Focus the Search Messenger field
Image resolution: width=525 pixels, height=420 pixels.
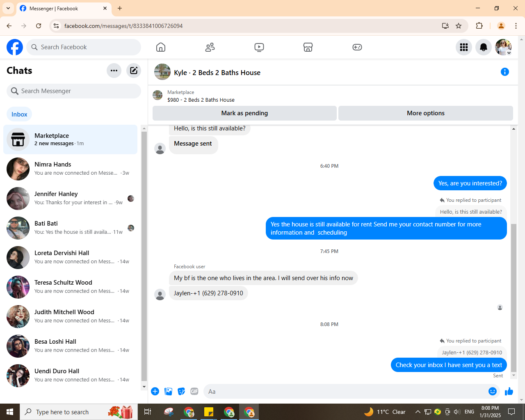(74, 91)
